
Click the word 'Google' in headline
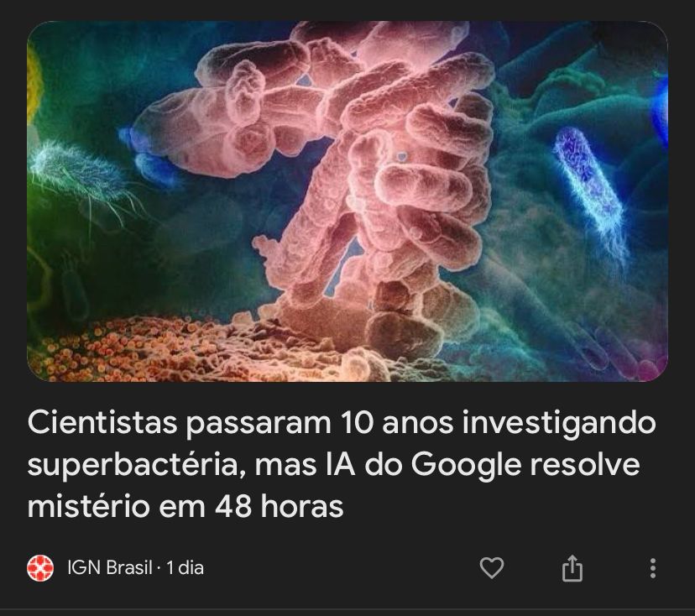pos(465,465)
